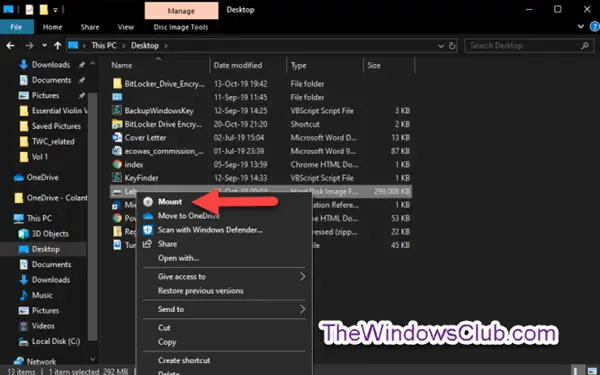Viewport: 600px width, 375px height.
Task: Click Desktop in the address path
Action: pyautogui.click(x=145, y=46)
